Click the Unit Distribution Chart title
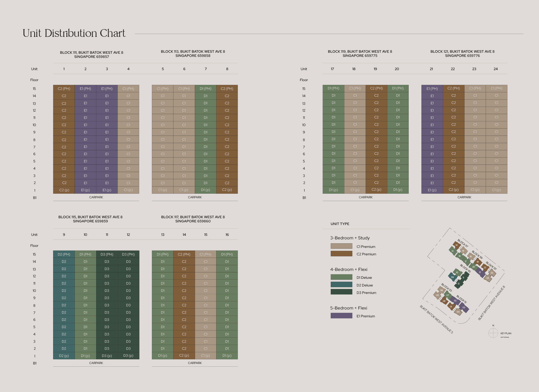Image resolution: width=539 pixels, height=392 pixels. [74, 33]
